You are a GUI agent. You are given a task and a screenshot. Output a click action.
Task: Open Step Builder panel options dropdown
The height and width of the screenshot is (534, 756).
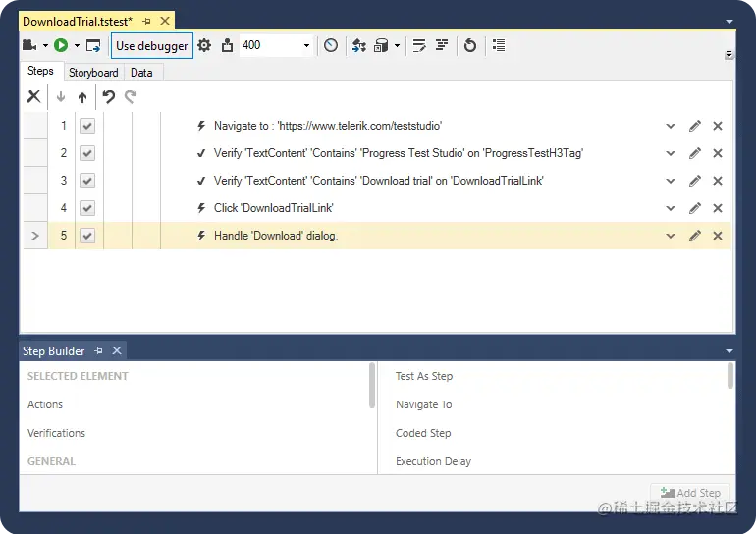click(x=729, y=351)
